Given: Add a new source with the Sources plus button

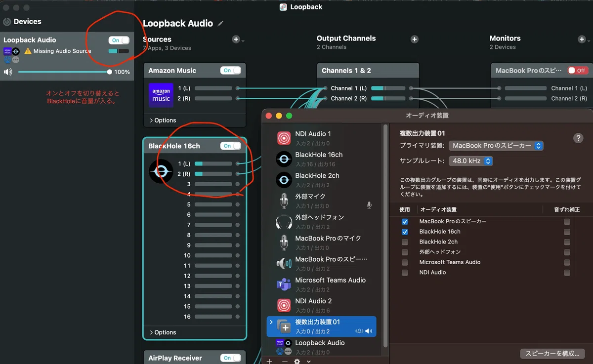Looking at the screenshot, I should pyautogui.click(x=236, y=40).
